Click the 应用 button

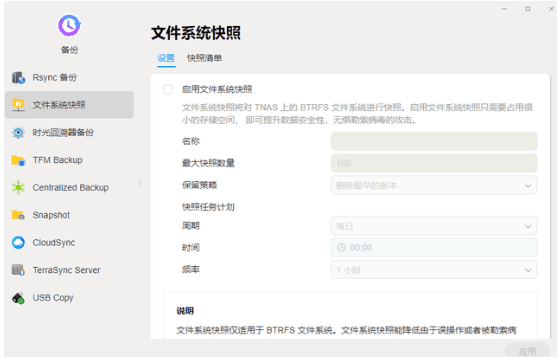pos(527,351)
